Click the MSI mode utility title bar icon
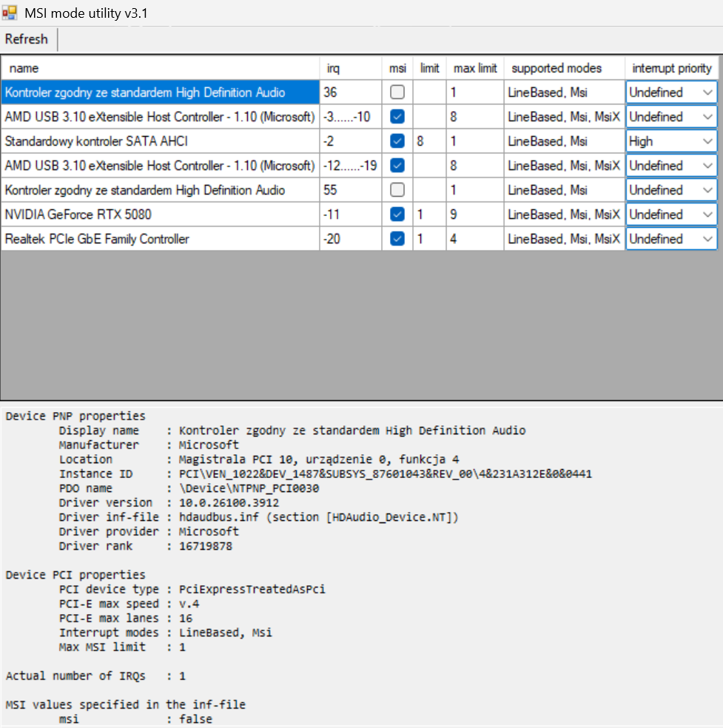 click(x=10, y=13)
